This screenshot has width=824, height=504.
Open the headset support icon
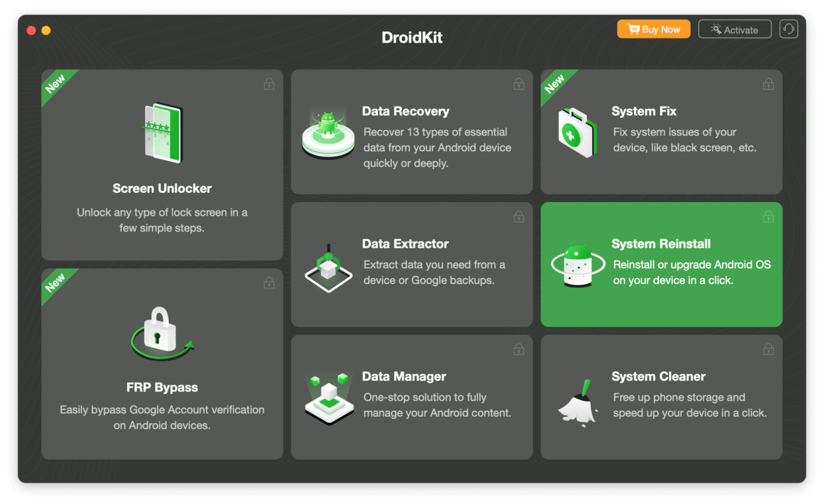pyautogui.click(x=789, y=29)
